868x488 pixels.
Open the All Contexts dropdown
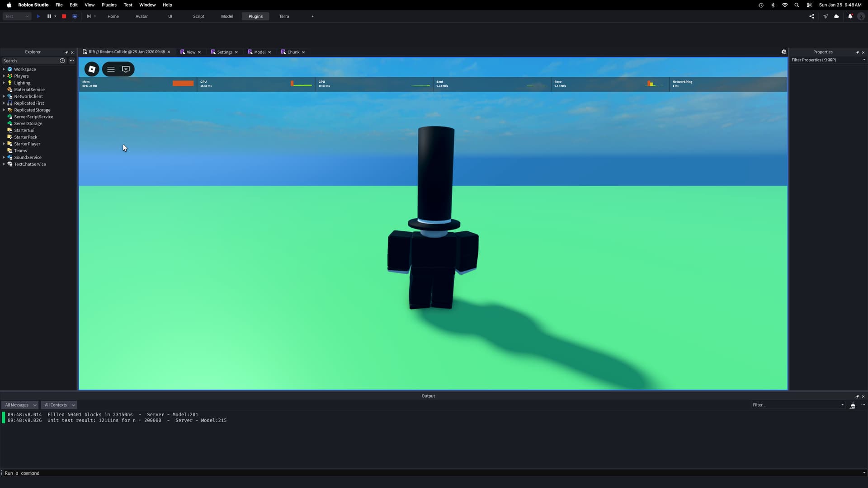59,405
